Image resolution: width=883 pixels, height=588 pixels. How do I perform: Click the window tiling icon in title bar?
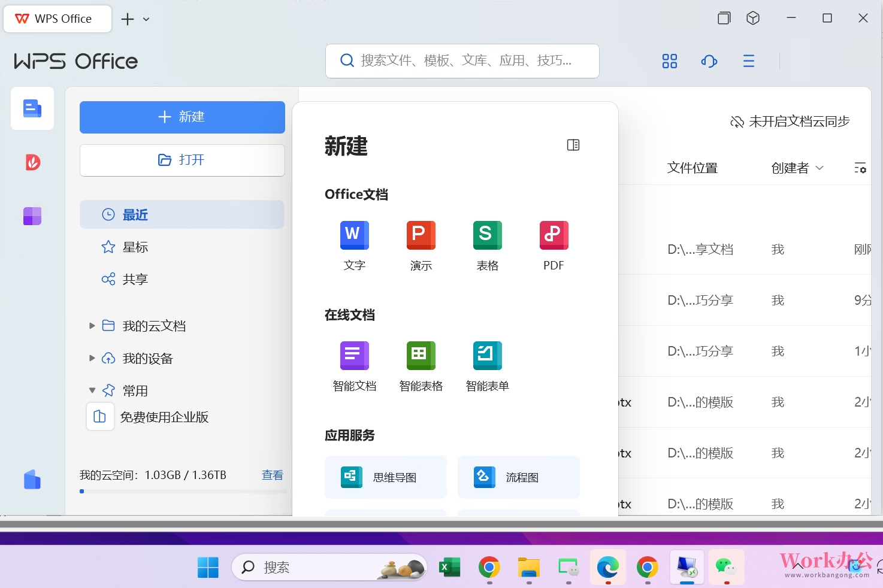click(724, 19)
